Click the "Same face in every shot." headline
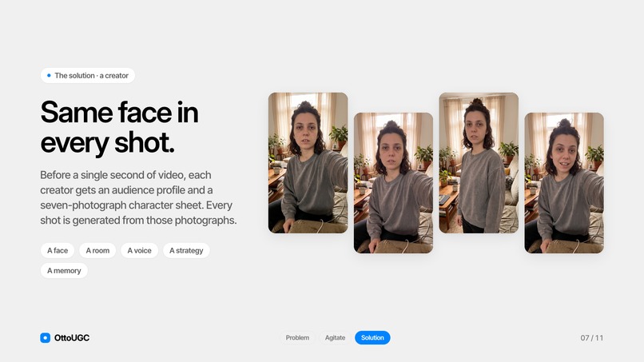Viewport: 644px width, 362px height. 120,127
